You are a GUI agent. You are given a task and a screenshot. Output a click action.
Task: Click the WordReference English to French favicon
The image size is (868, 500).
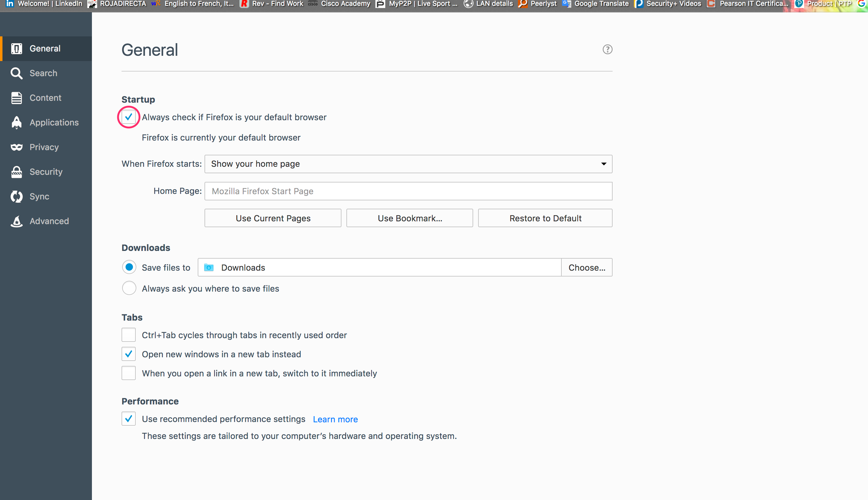[156, 3]
